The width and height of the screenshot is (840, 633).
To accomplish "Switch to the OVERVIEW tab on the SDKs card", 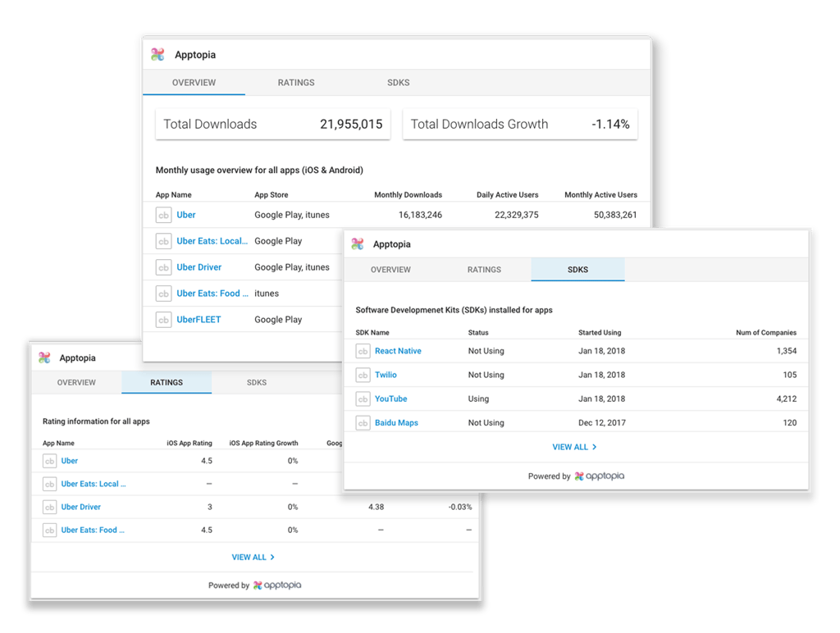I will (390, 269).
